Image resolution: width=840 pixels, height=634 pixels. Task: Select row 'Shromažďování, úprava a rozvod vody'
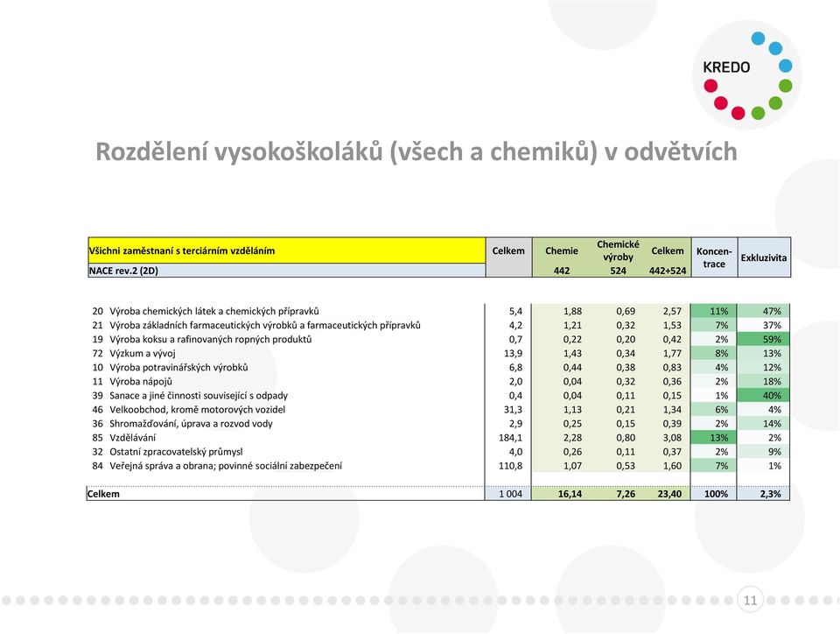point(438,423)
